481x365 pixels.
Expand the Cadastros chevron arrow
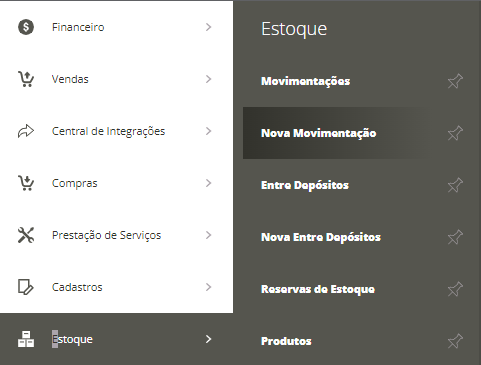click(x=208, y=287)
